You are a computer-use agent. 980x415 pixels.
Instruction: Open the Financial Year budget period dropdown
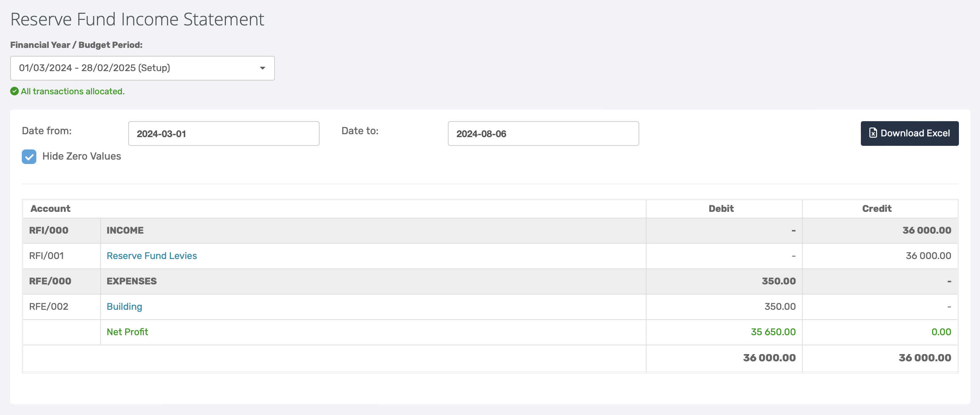coord(142,68)
